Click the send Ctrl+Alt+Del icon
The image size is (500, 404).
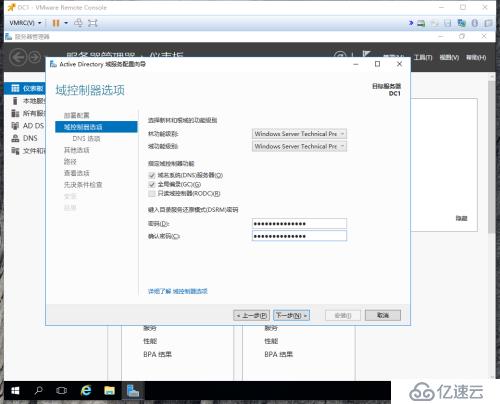pyautogui.click(x=78, y=23)
